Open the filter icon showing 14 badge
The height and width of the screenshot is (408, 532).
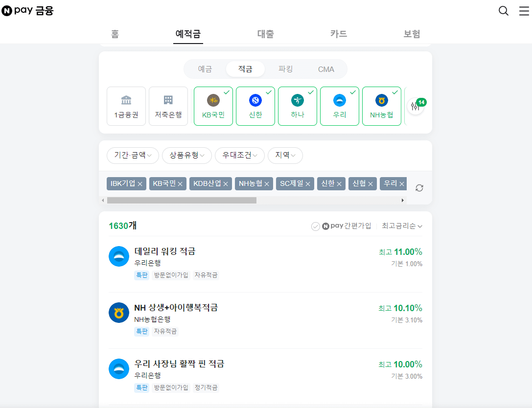click(416, 106)
